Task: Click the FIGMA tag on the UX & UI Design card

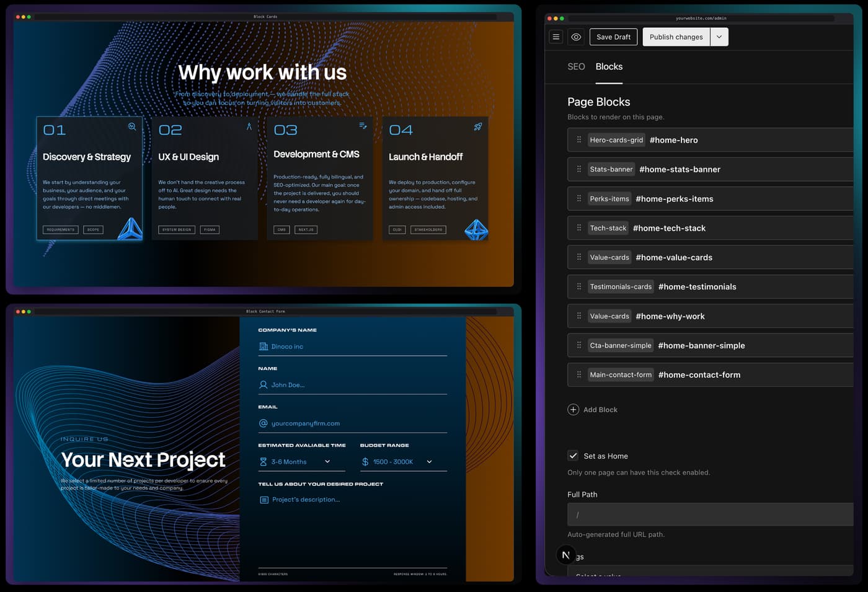Action: click(210, 229)
